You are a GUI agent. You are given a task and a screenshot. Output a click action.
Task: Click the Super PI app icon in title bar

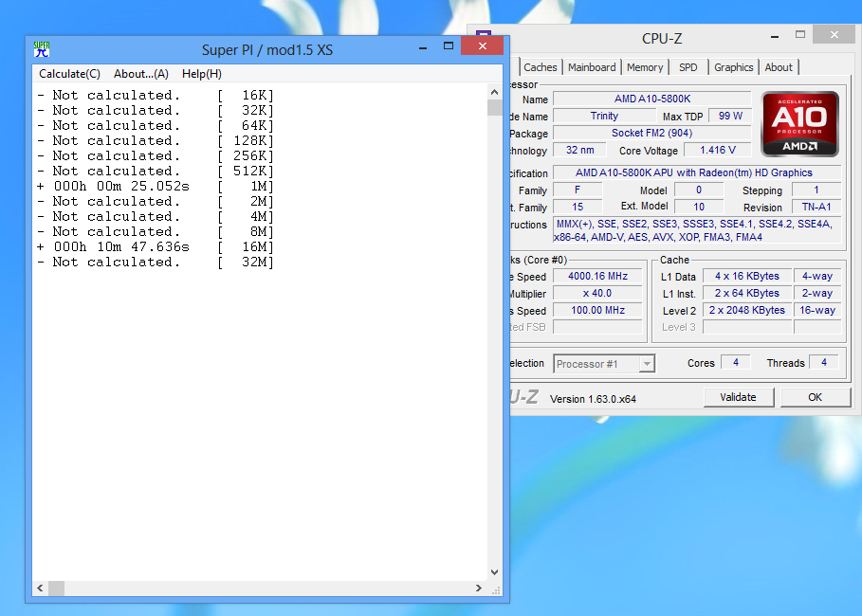coord(42,49)
